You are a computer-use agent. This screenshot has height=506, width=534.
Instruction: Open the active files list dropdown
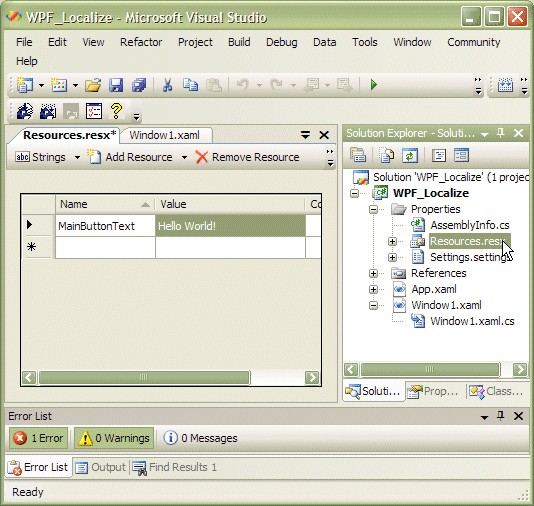pyautogui.click(x=305, y=135)
